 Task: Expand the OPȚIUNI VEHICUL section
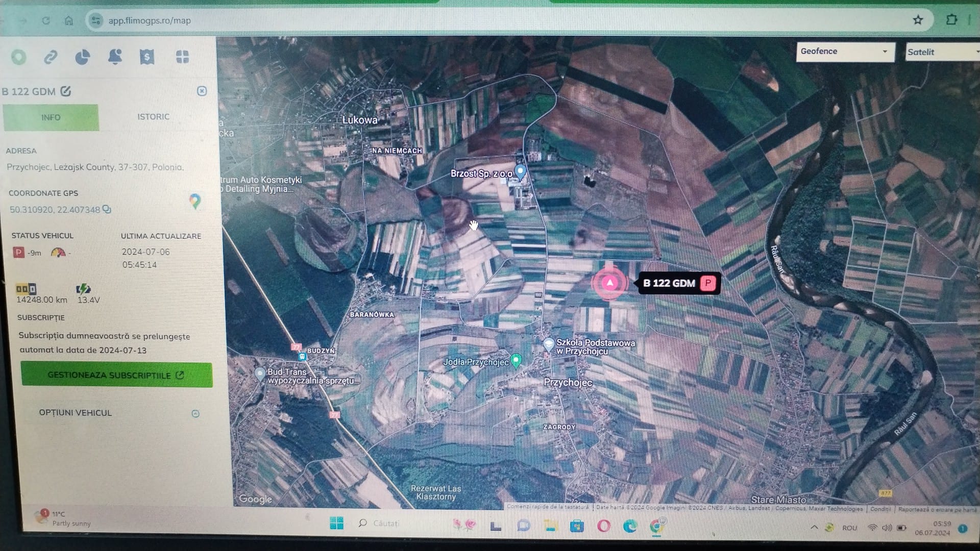195,413
